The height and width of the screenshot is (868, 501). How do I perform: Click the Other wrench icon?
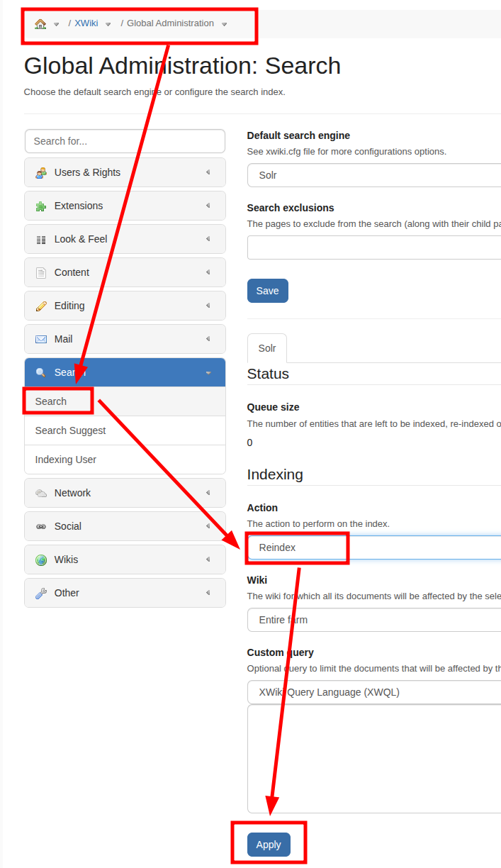[x=41, y=594]
